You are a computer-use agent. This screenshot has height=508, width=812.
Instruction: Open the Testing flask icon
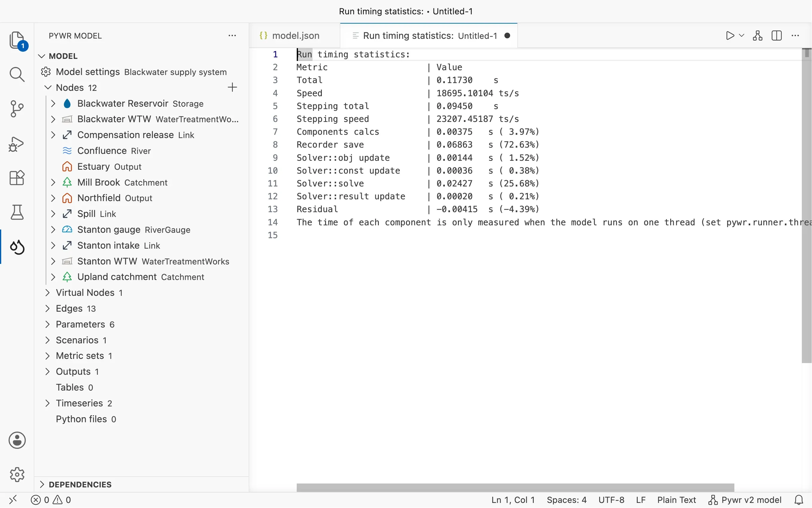click(x=17, y=212)
